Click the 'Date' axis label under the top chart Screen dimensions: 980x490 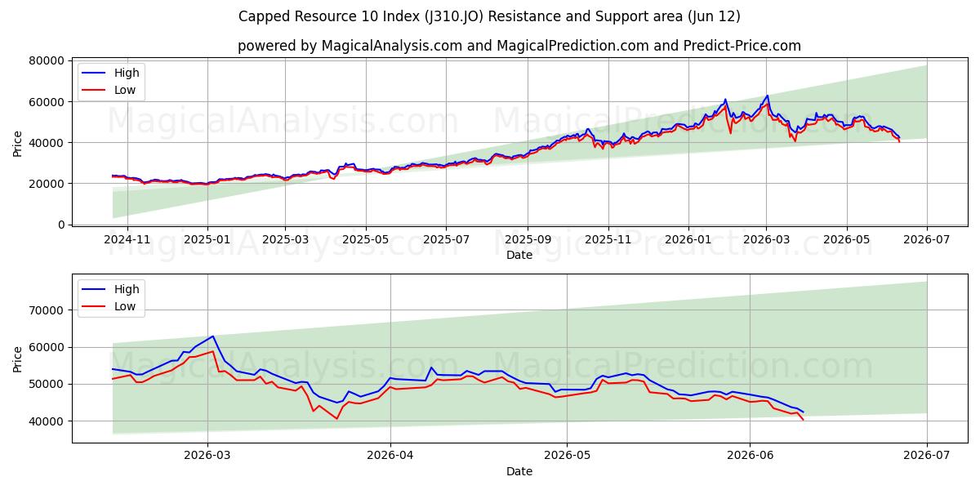pyautogui.click(x=519, y=255)
